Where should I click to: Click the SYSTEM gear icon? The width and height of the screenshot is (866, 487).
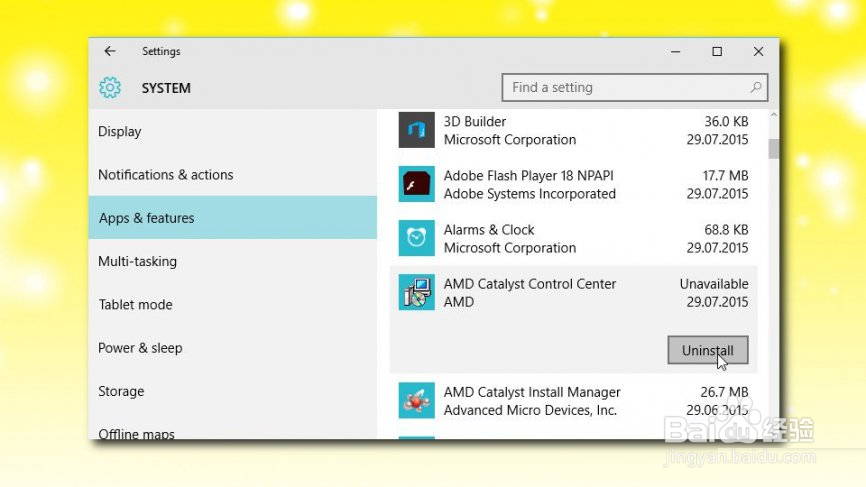(110, 88)
